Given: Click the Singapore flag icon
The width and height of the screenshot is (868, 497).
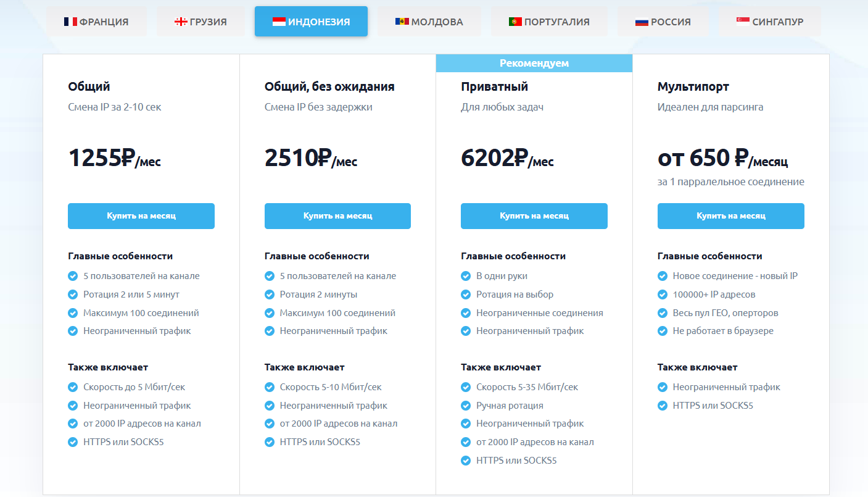Looking at the screenshot, I should click(743, 22).
